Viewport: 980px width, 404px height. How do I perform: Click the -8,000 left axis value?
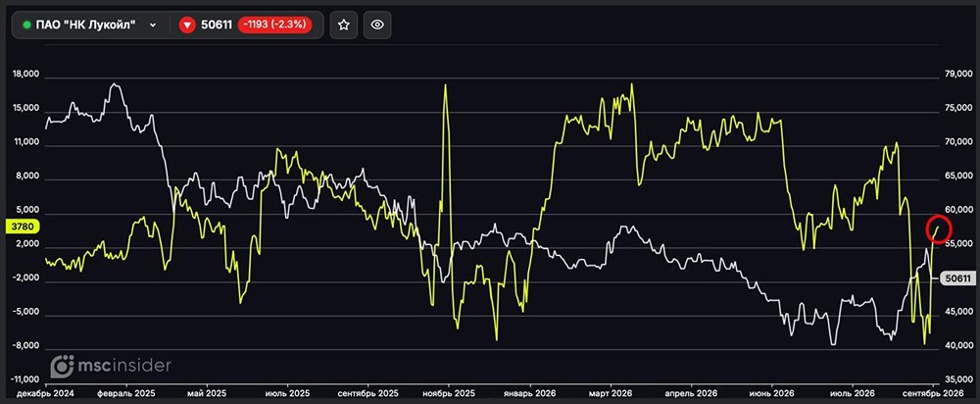point(25,346)
